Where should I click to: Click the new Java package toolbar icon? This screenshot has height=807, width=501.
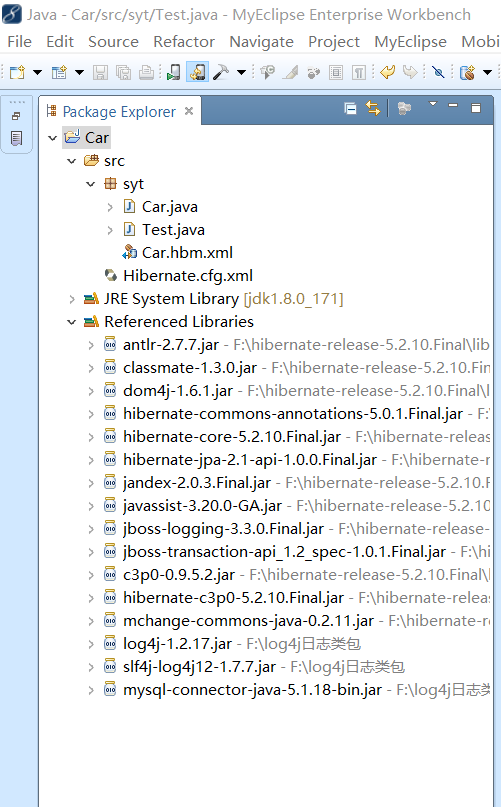[468, 72]
